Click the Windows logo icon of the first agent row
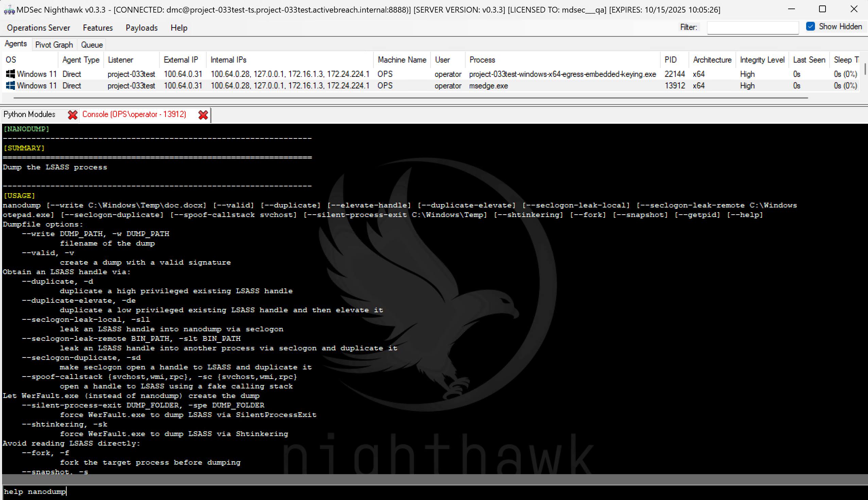 pos(10,74)
